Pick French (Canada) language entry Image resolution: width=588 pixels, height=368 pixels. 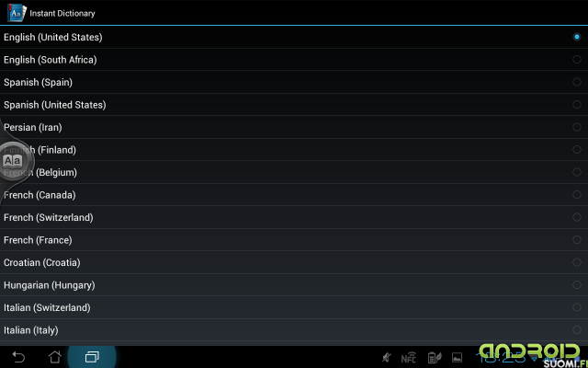tap(294, 195)
